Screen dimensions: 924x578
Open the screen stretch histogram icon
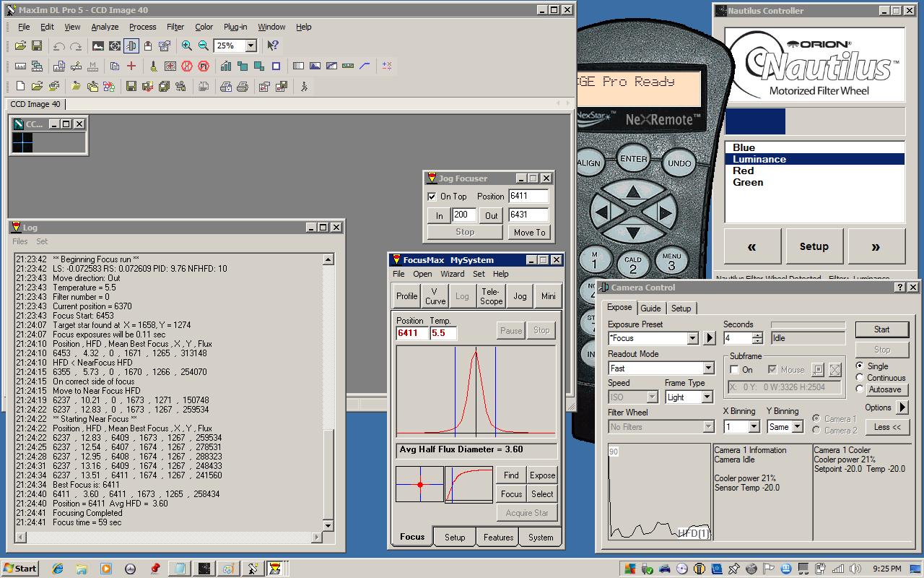tap(98, 46)
